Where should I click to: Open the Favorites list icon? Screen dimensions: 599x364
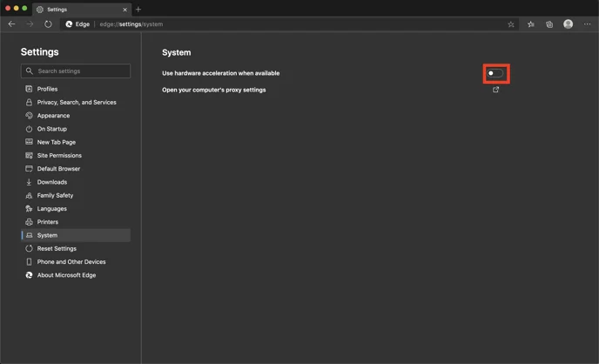click(531, 24)
